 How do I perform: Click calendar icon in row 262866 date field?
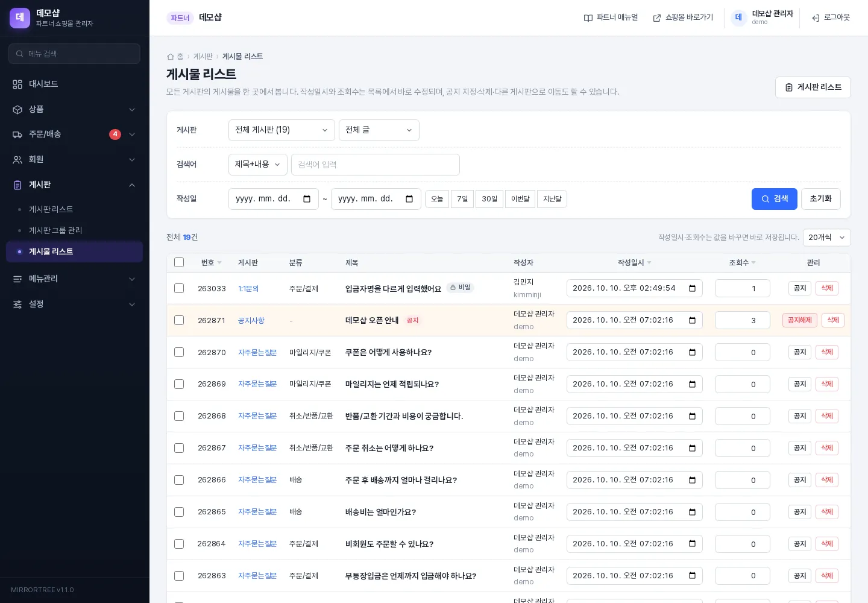[692, 480]
